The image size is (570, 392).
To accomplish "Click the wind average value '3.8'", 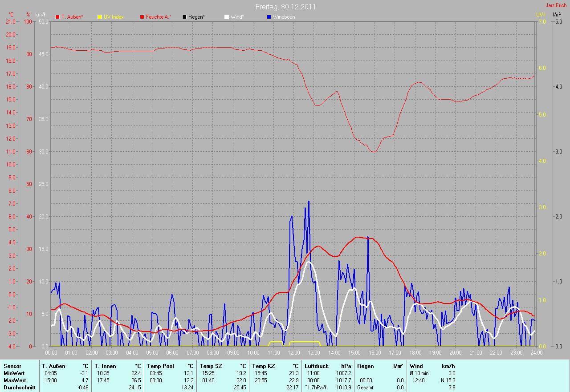I will coord(452,388).
